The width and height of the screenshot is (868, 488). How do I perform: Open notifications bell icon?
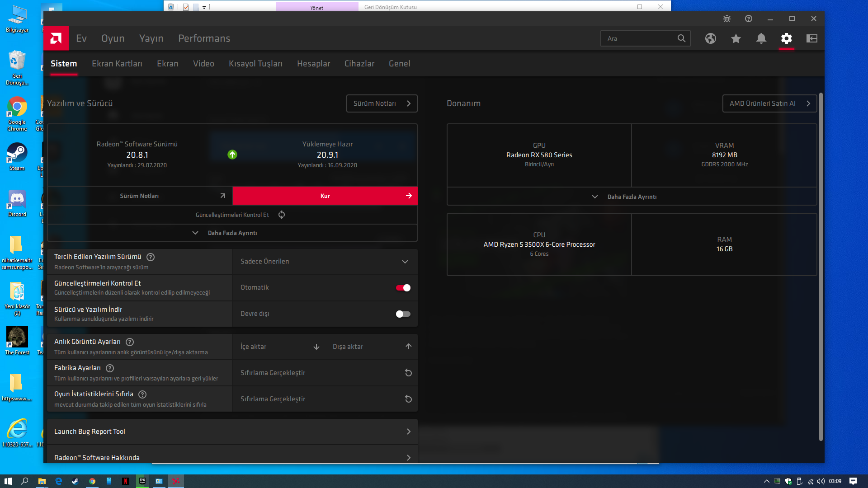click(x=761, y=38)
